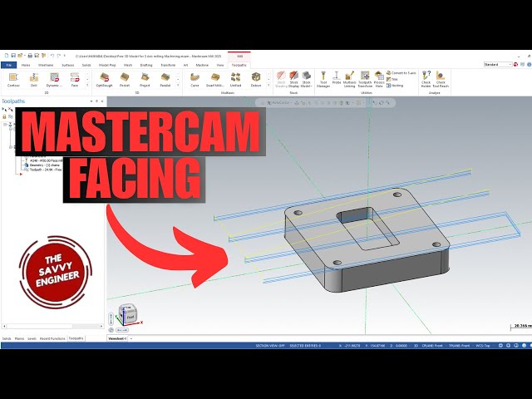Select the Project 3D toolpath
532x399 pixels.
click(145, 80)
